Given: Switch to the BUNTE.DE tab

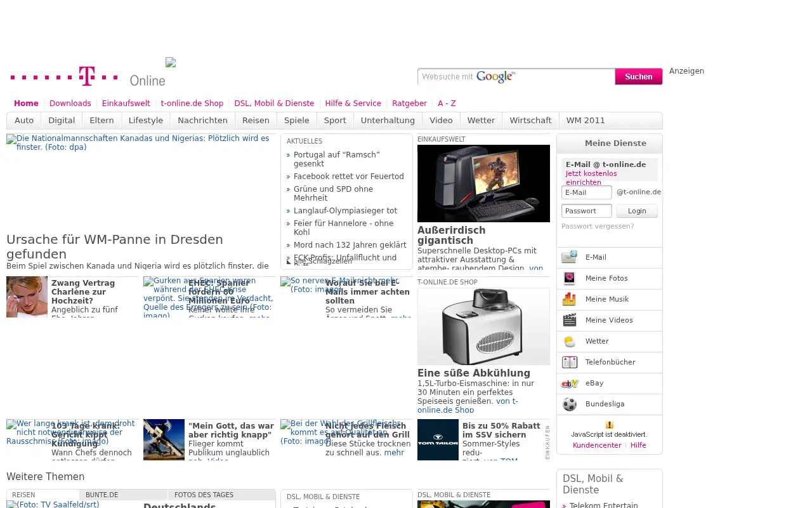Looking at the screenshot, I should tap(124, 495).
